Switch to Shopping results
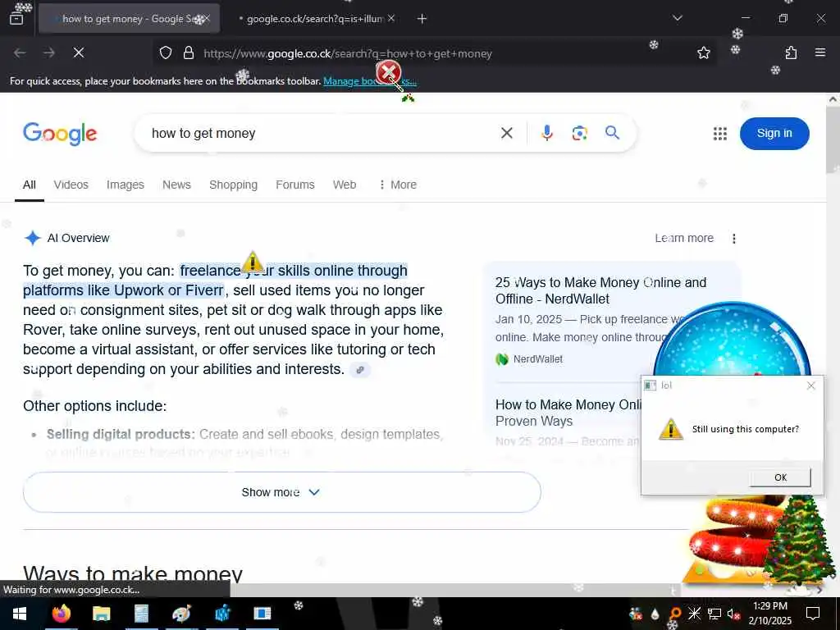 (x=233, y=185)
